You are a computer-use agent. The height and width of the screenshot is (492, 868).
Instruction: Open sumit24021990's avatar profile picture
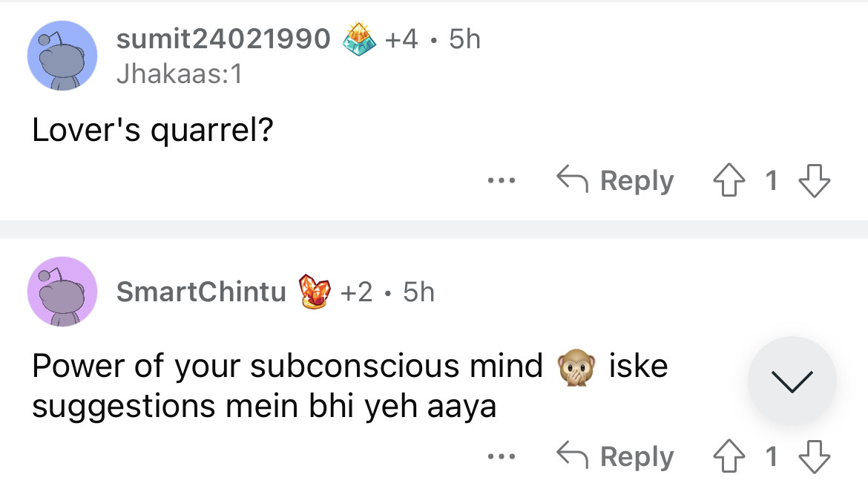click(x=62, y=56)
